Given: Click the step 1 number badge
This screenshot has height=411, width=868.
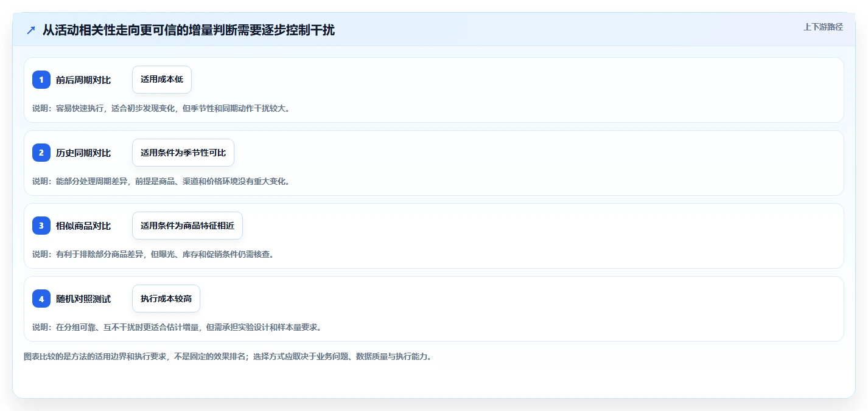Looking at the screenshot, I should tap(41, 80).
